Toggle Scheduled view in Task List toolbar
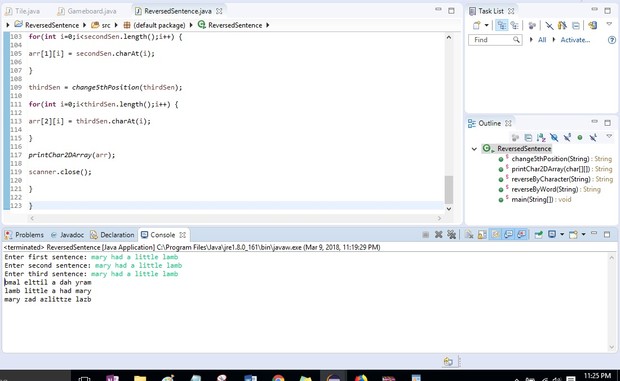 point(514,25)
